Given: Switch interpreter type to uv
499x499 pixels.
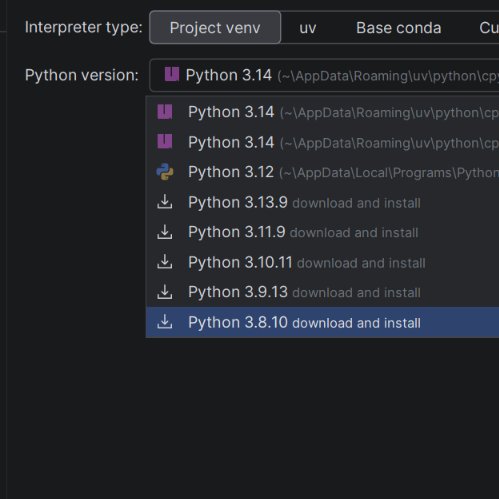Looking at the screenshot, I should point(307,28).
